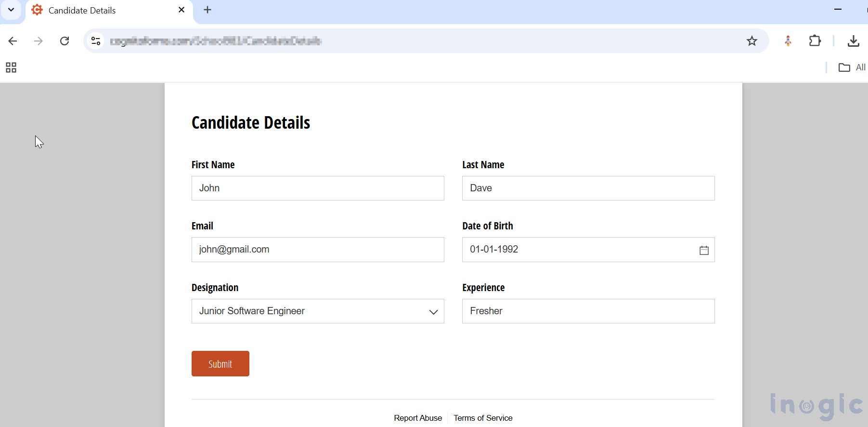Reload the page
Image resolution: width=868 pixels, height=427 pixels.
pos(65,41)
